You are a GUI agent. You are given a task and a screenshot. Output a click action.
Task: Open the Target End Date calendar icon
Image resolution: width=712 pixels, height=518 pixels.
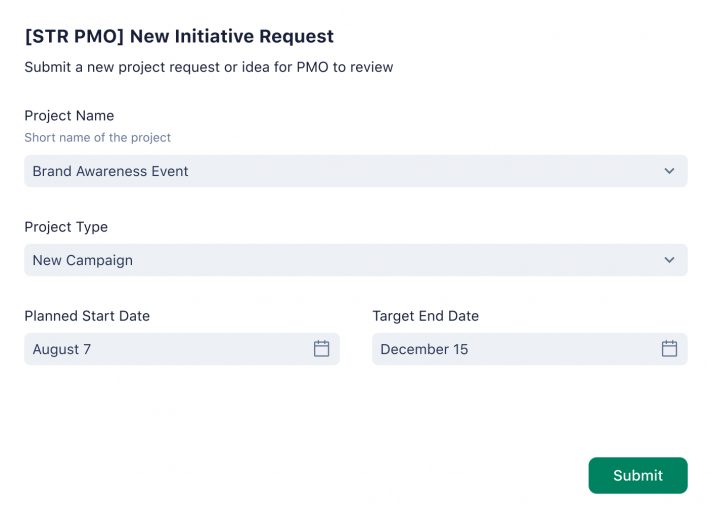669,349
